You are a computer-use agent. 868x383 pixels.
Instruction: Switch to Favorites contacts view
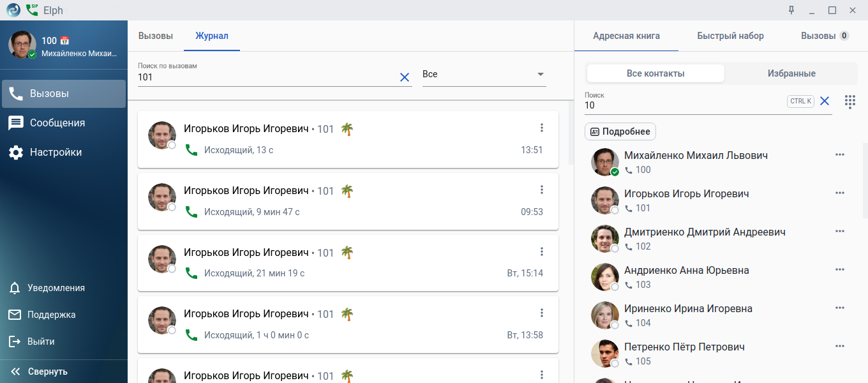coord(791,73)
